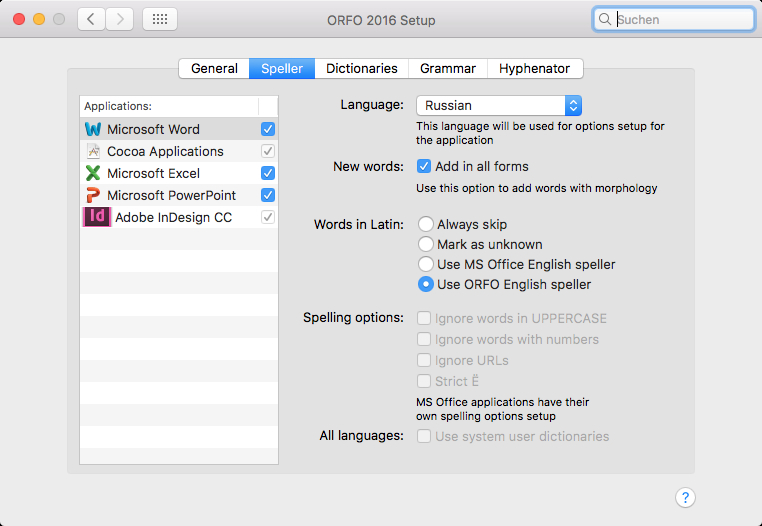The height and width of the screenshot is (526, 762).
Task: Choose Mark as unknown option
Action: [426, 245]
